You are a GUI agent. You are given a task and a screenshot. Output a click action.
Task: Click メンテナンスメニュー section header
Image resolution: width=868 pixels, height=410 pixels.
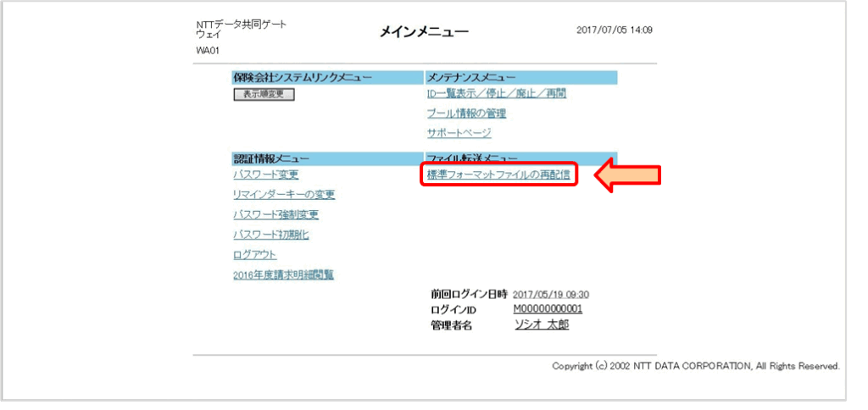(x=471, y=78)
